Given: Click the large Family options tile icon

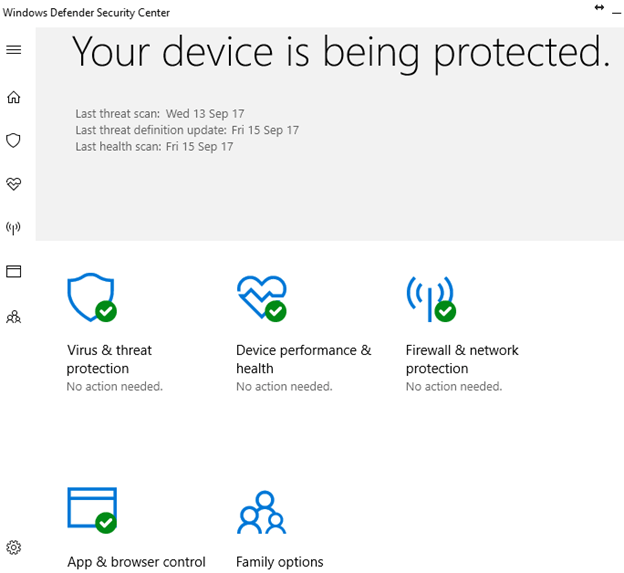Looking at the screenshot, I should click(261, 511).
